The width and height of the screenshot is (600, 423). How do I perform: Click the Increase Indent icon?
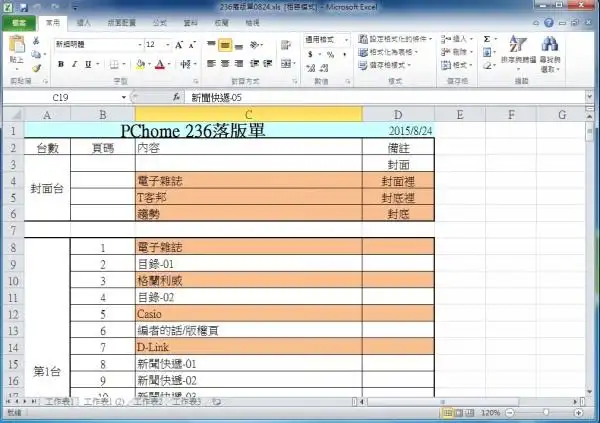click(x=267, y=63)
